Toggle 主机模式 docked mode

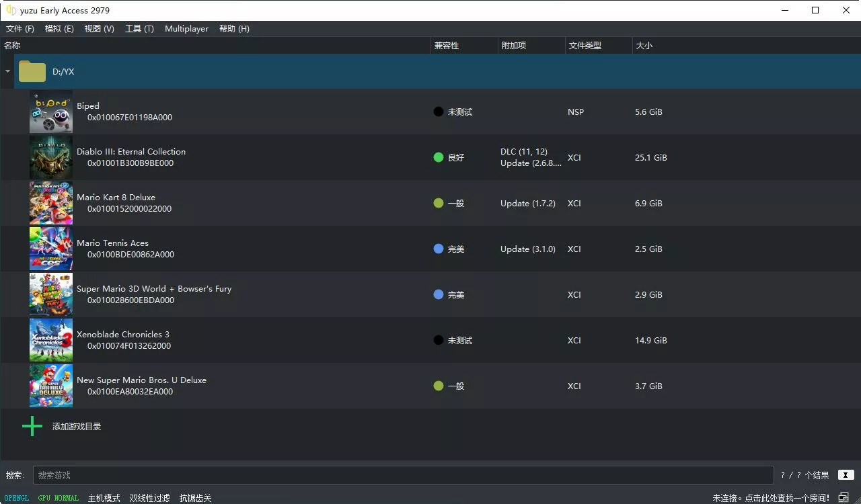104,498
